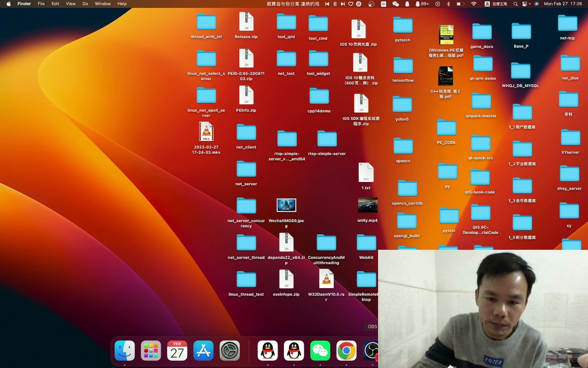
Task: Pause the currently playing song
Action: tap(335, 4)
